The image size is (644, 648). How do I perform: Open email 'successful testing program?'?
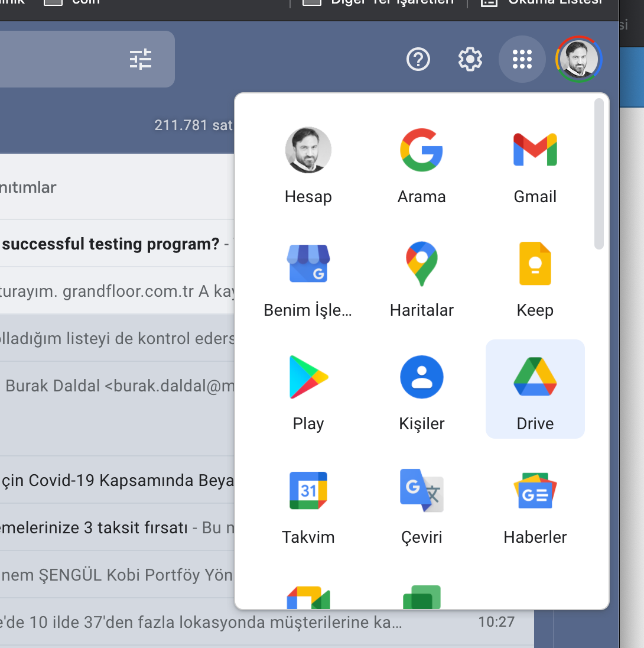tap(118, 244)
